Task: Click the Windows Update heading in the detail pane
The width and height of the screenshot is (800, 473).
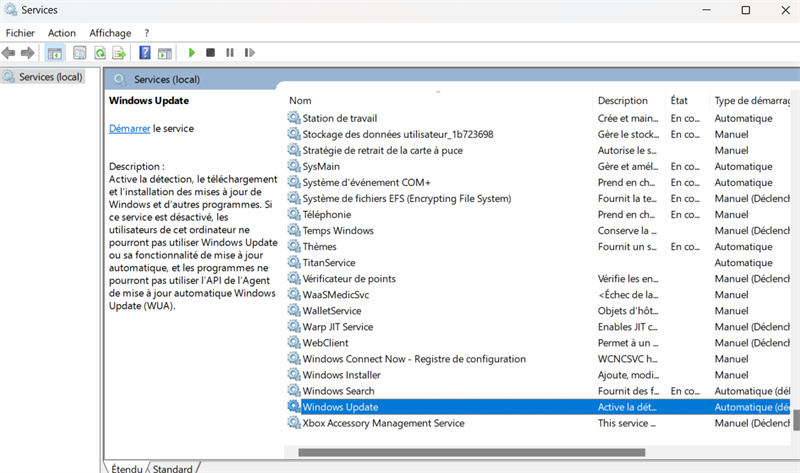Action: point(149,101)
